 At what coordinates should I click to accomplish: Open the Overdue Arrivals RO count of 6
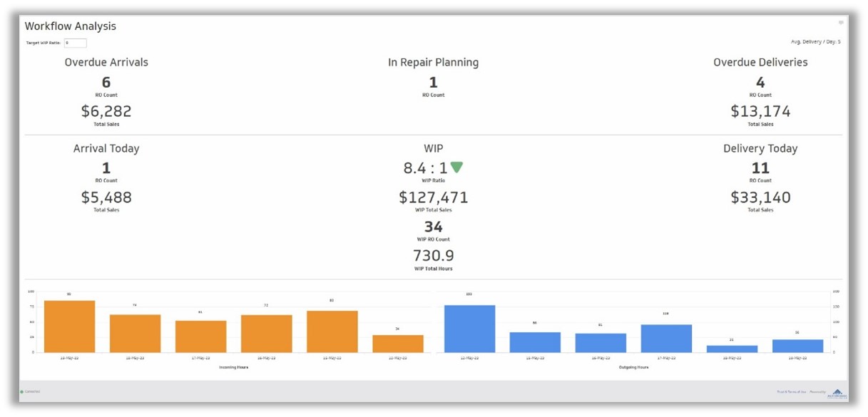pyautogui.click(x=106, y=83)
